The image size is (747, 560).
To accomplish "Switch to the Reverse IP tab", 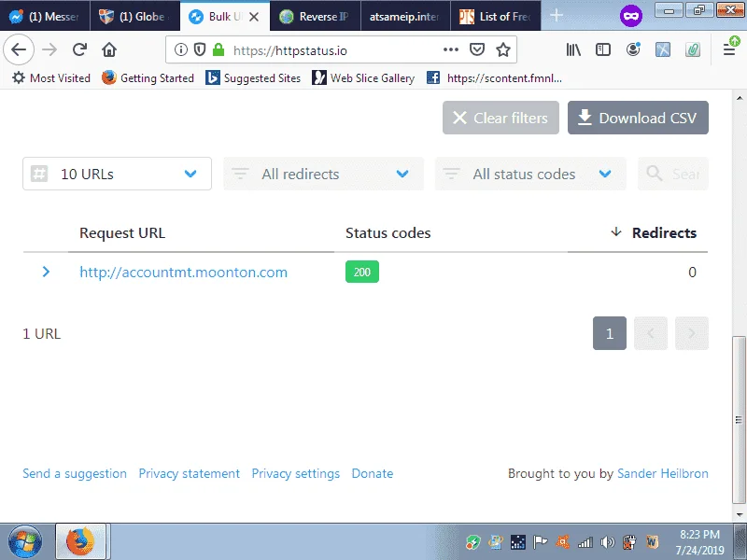I will click(315, 16).
